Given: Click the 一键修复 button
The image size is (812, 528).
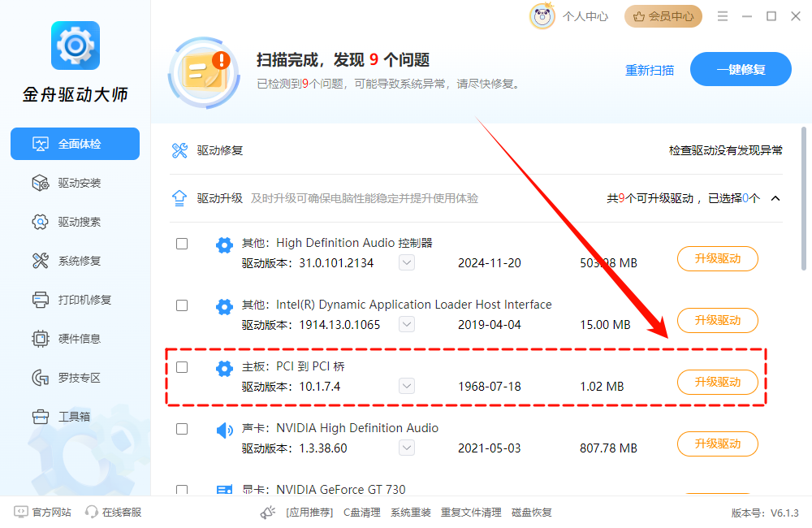Looking at the screenshot, I should [x=741, y=69].
